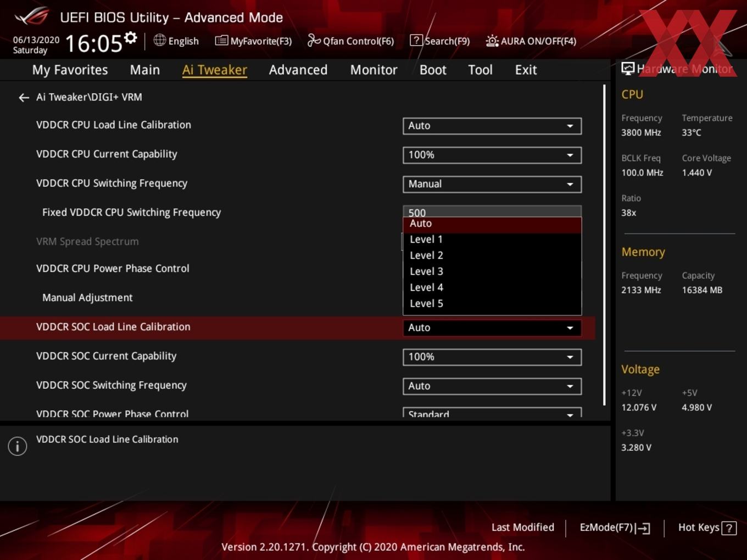The image size is (747, 560).
Task: Open VDDCR SOC Current Capability dropdown
Action: pyautogui.click(x=492, y=357)
